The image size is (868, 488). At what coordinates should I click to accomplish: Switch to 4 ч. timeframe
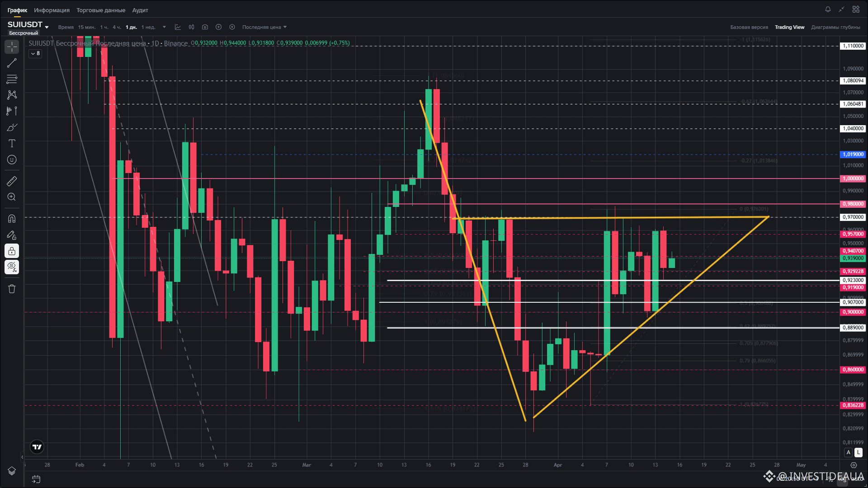click(x=117, y=27)
